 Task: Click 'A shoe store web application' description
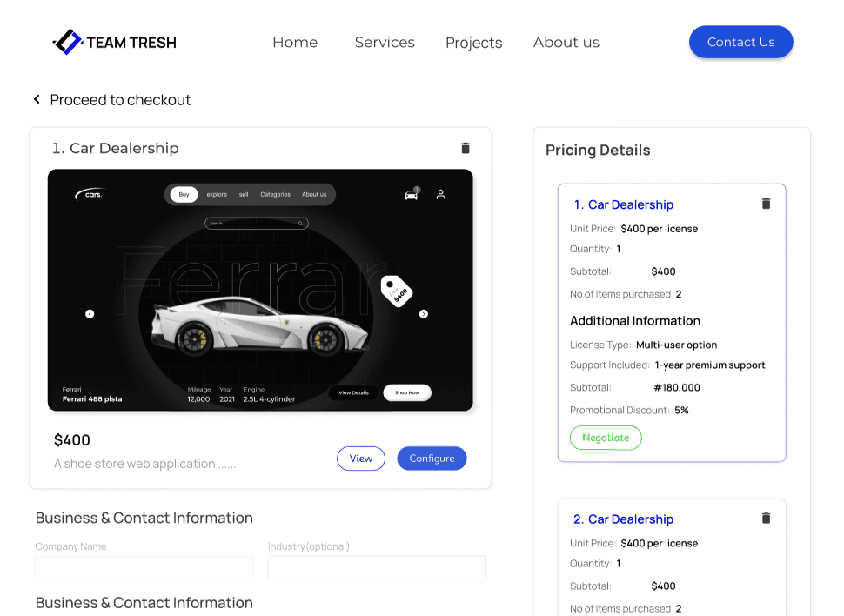point(144,464)
